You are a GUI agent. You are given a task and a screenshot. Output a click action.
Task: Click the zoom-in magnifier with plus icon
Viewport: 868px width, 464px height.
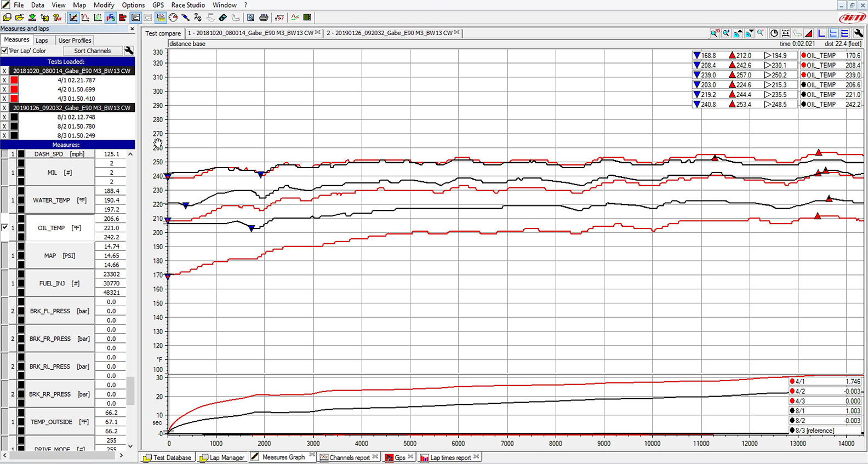(x=726, y=33)
